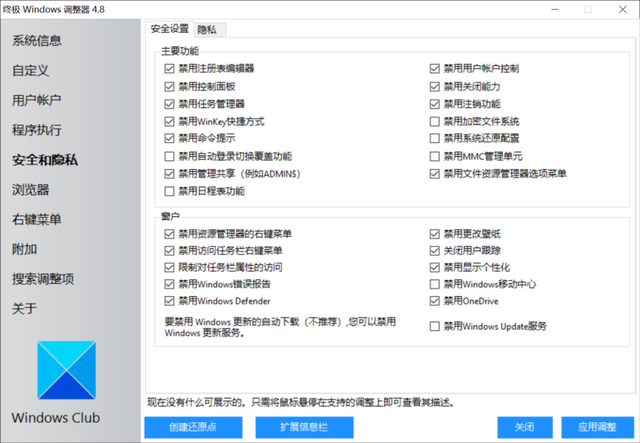Image resolution: width=640 pixels, height=443 pixels.
Task: Click the Windows Club logo
Action: (x=67, y=370)
